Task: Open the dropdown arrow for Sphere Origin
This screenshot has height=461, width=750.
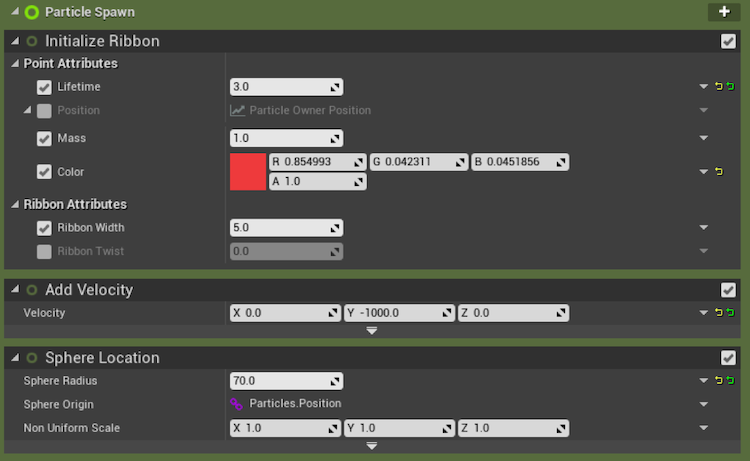Action: coord(704,404)
